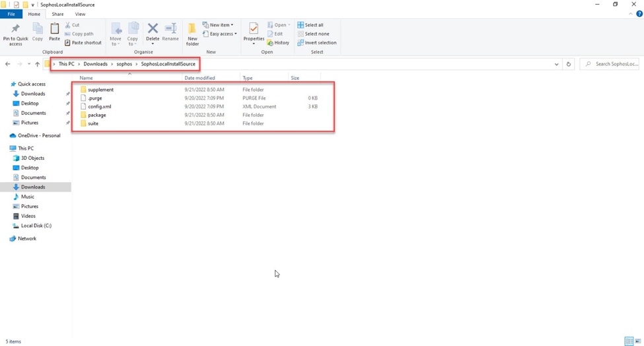This screenshot has height=346, width=644.
Task: Open pinned Pictures under Quick access
Action: [x=30, y=123]
